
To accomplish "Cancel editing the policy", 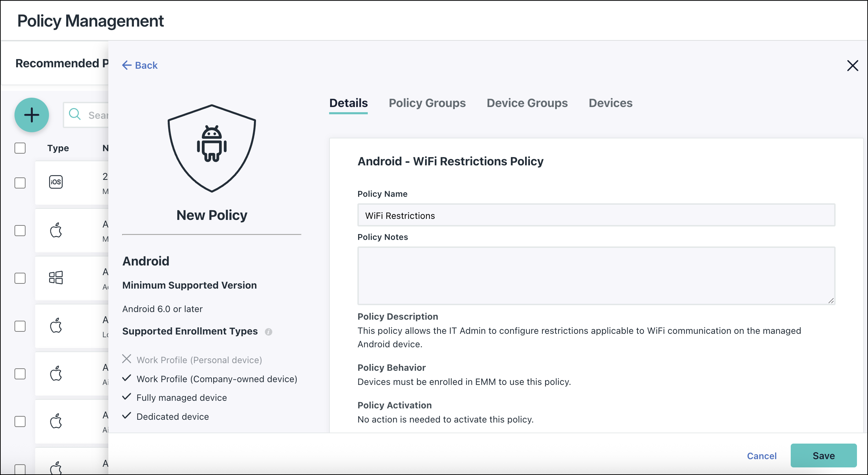I will [x=762, y=456].
